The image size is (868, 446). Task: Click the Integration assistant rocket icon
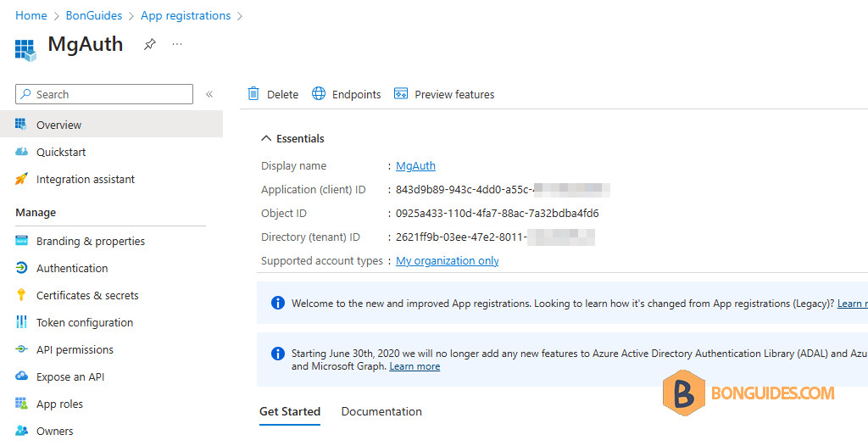21,178
